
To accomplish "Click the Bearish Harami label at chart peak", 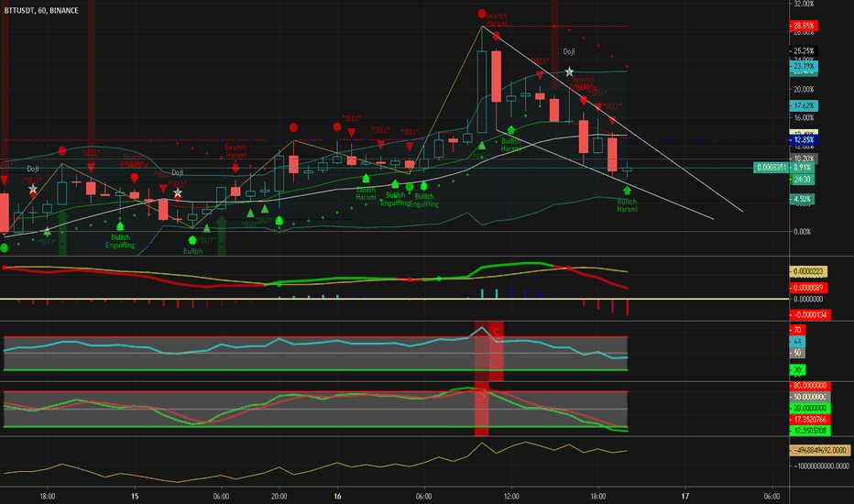I will pos(496,19).
